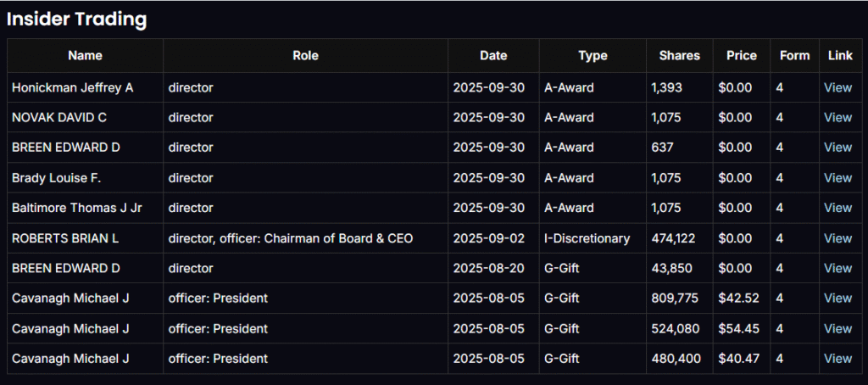View BREEN EDWARD D's 43,850-share gift filing

coord(837,268)
